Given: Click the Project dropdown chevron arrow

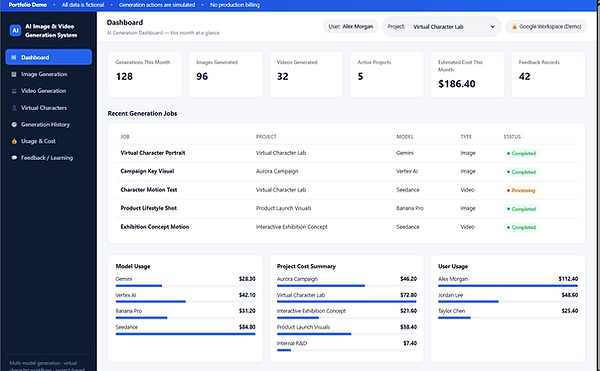Looking at the screenshot, I should click(x=492, y=27).
